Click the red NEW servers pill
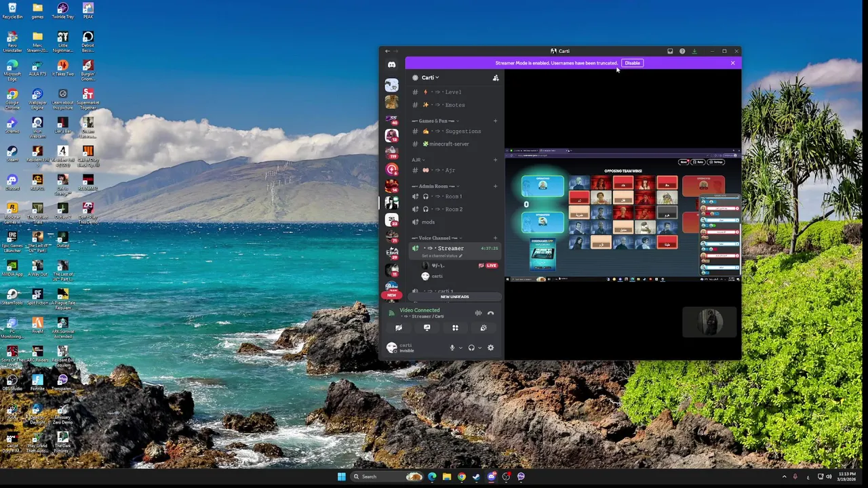 391,296
